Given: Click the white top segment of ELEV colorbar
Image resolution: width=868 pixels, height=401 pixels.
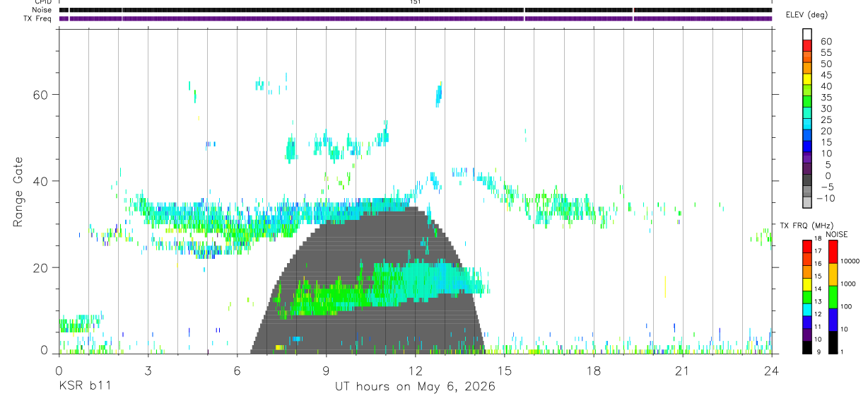Looking at the screenshot, I should pos(807,34).
